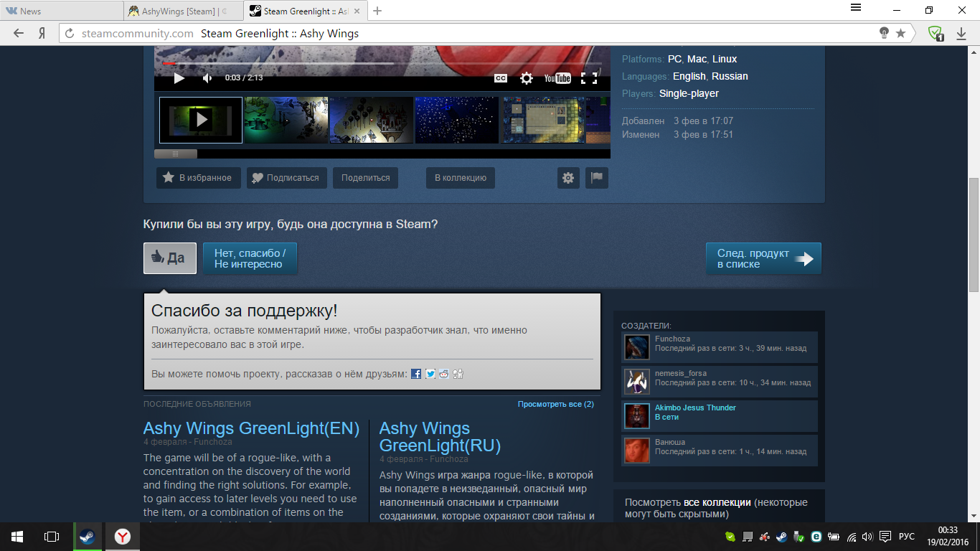Add the item with В коллекцию button
Image resolution: width=980 pixels, height=551 pixels.
tap(460, 178)
